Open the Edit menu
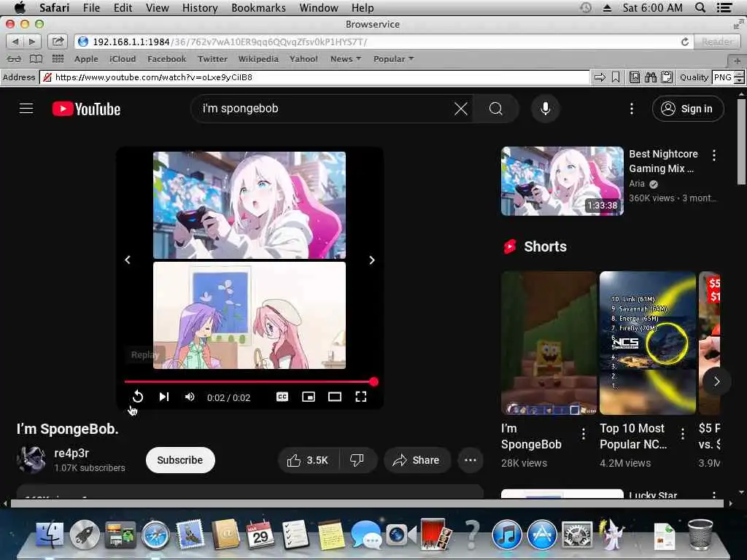747x560 pixels. (x=123, y=7)
